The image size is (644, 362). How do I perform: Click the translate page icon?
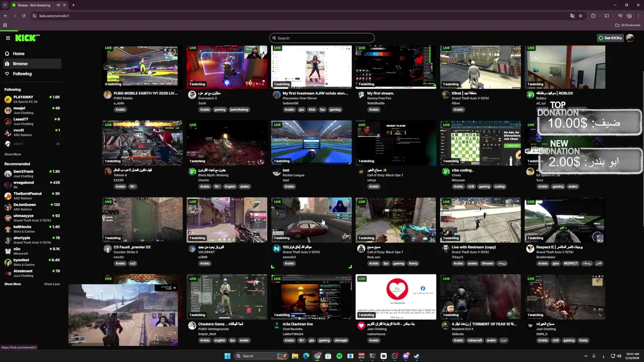coord(573,16)
